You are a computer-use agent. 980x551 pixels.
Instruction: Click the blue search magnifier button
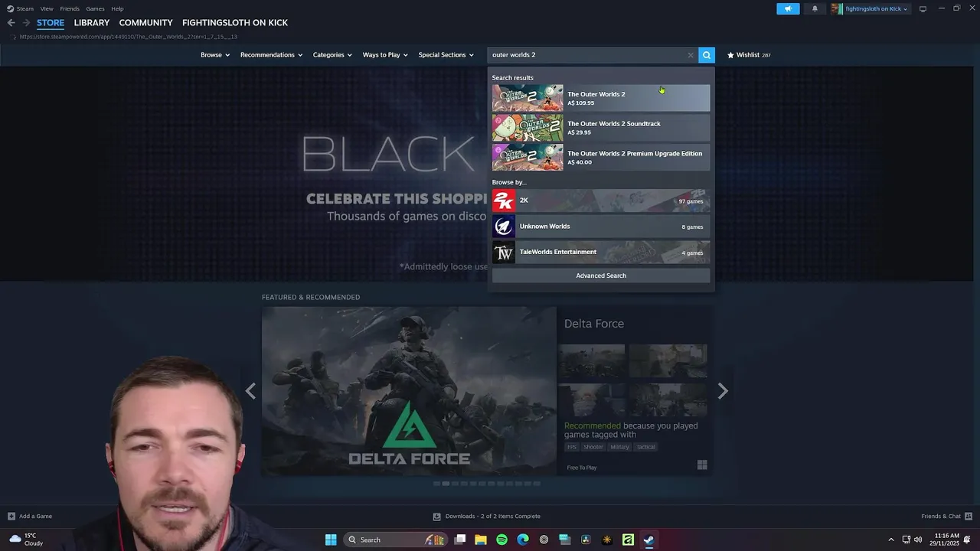tap(707, 55)
